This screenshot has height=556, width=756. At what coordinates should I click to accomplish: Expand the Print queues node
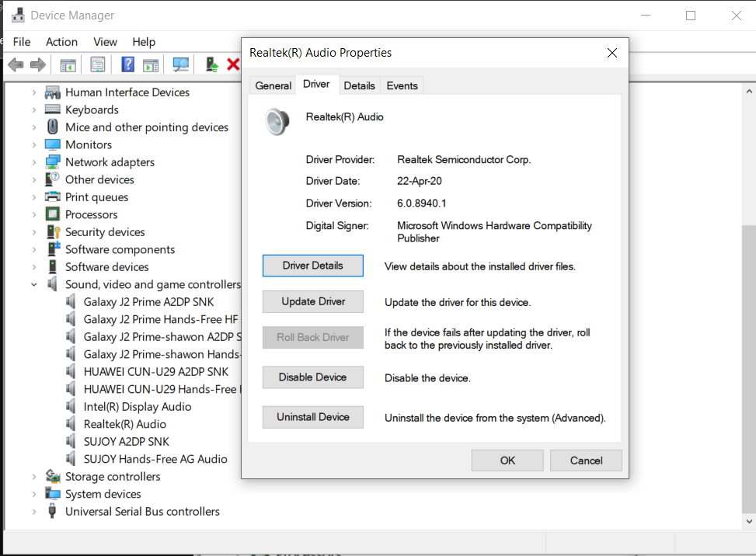pyautogui.click(x=33, y=197)
